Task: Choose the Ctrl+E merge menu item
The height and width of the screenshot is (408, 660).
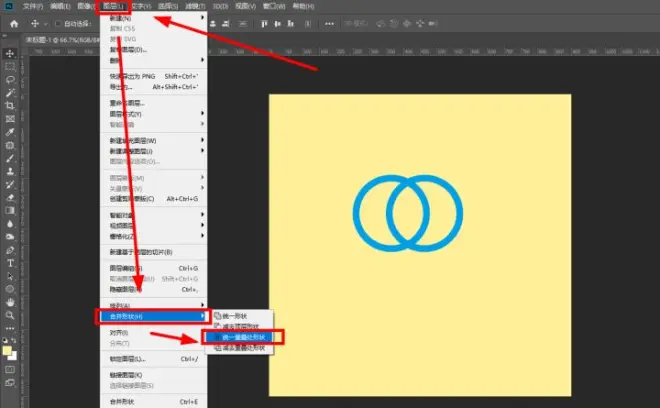Action: 154,402
